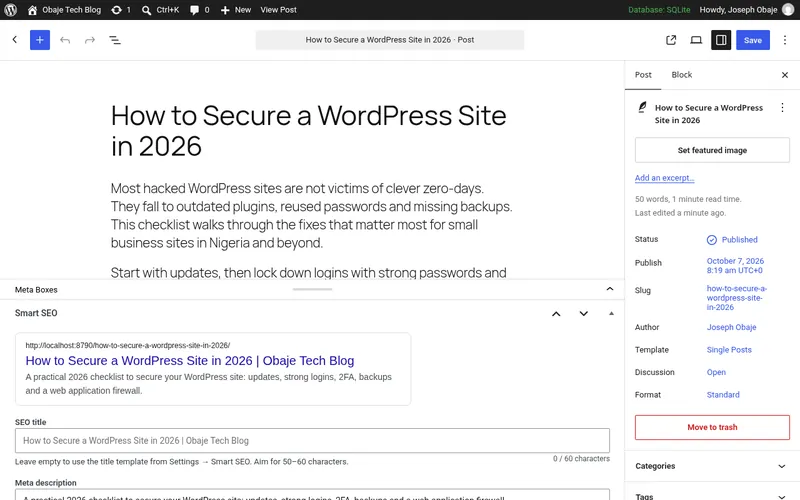Screen dimensions: 800x500
Task: Open the block inserter plus button
Action: click(x=40, y=40)
